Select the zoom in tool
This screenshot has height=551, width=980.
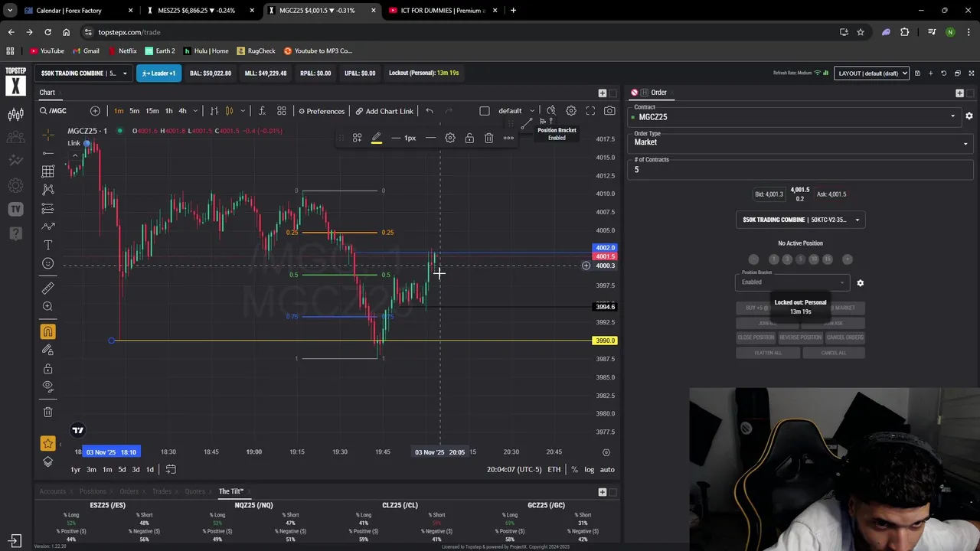[x=47, y=306]
